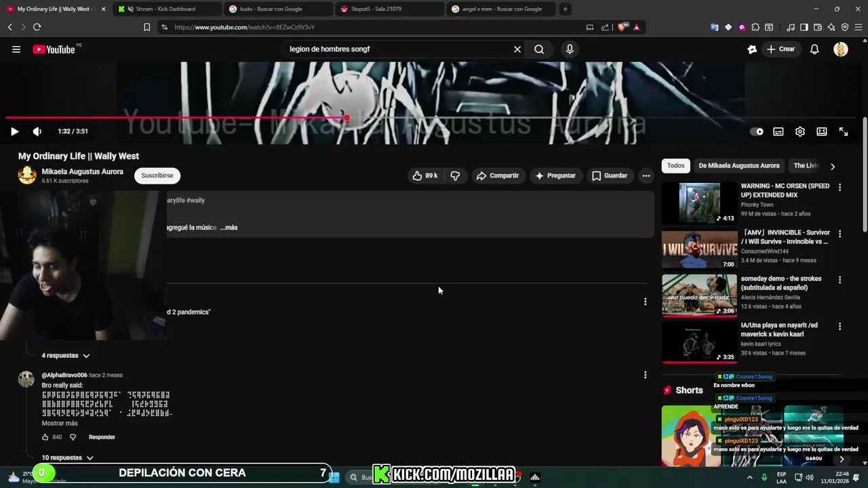The width and height of the screenshot is (868, 488).
Task: Open the someday demo - the strokes thumbnail
Action: pos(699,296)
